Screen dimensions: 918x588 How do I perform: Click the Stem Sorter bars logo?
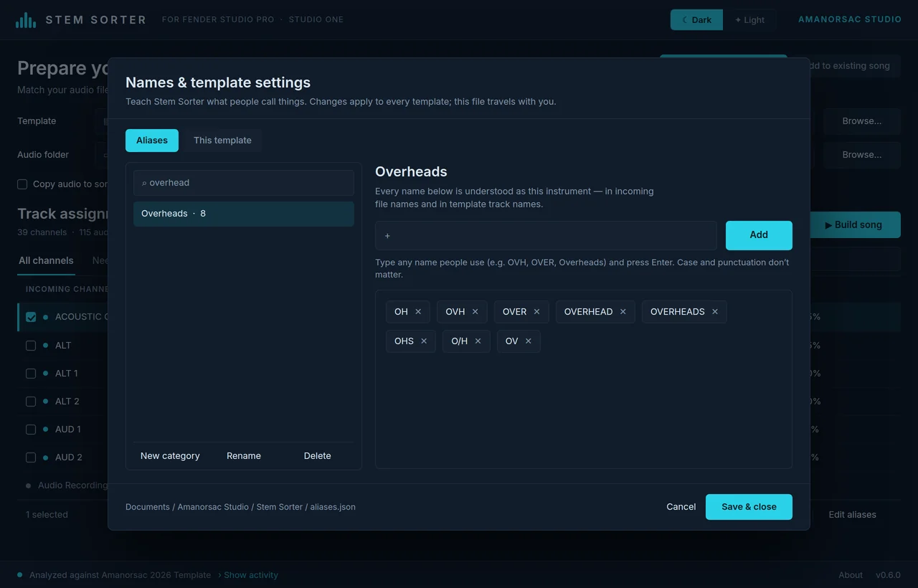pos(26,20)
